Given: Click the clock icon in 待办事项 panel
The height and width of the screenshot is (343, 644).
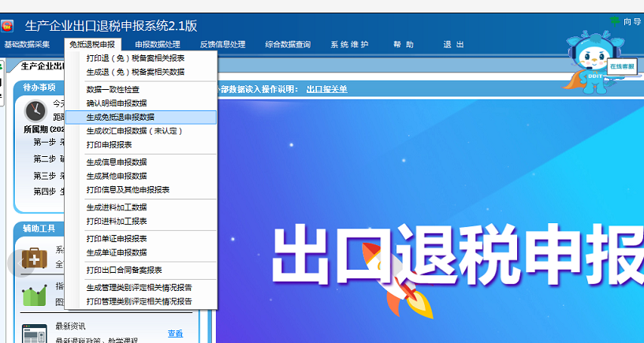Looking at the screenshot, I should click(x=35, y=110).
